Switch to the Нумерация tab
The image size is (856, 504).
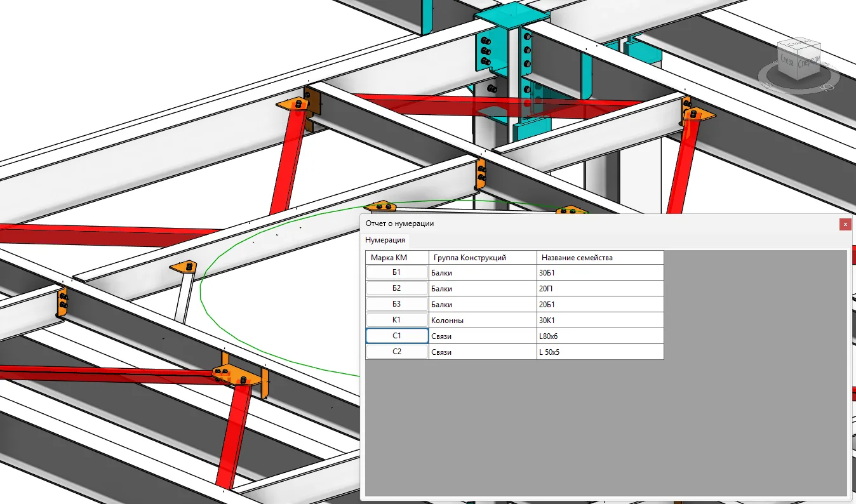(385, 240)
